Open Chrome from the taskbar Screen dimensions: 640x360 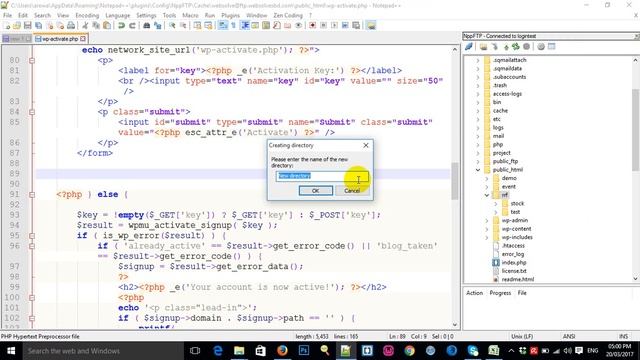(409, 351)
